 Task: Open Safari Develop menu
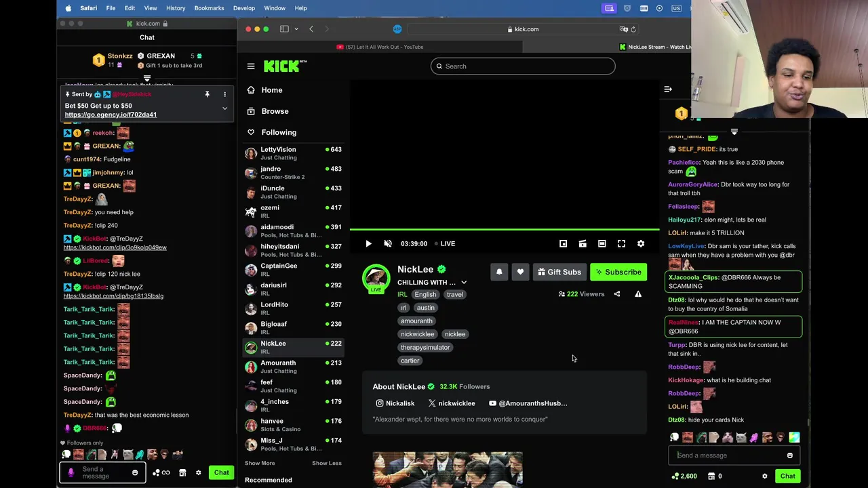click(x=244, y=8)
